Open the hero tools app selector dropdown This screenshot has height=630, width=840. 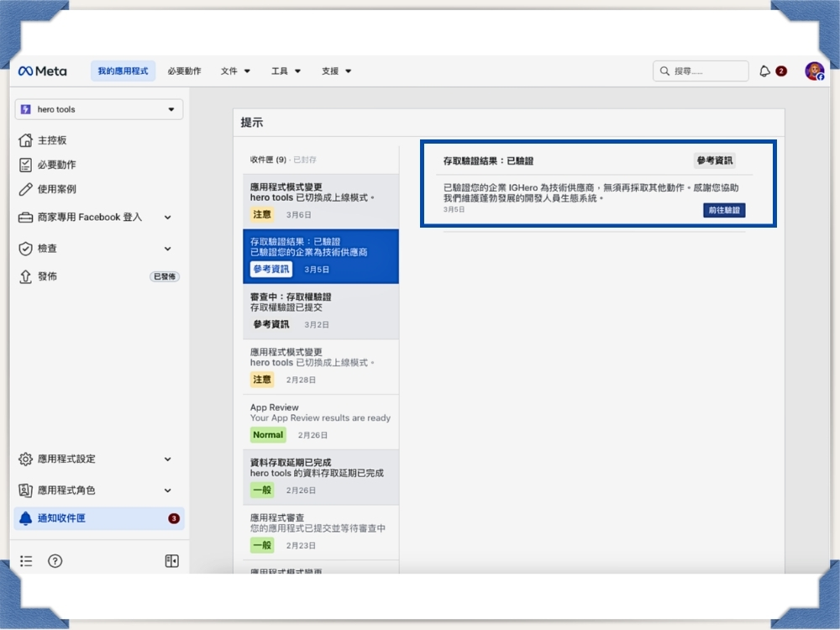coord(98,109)
